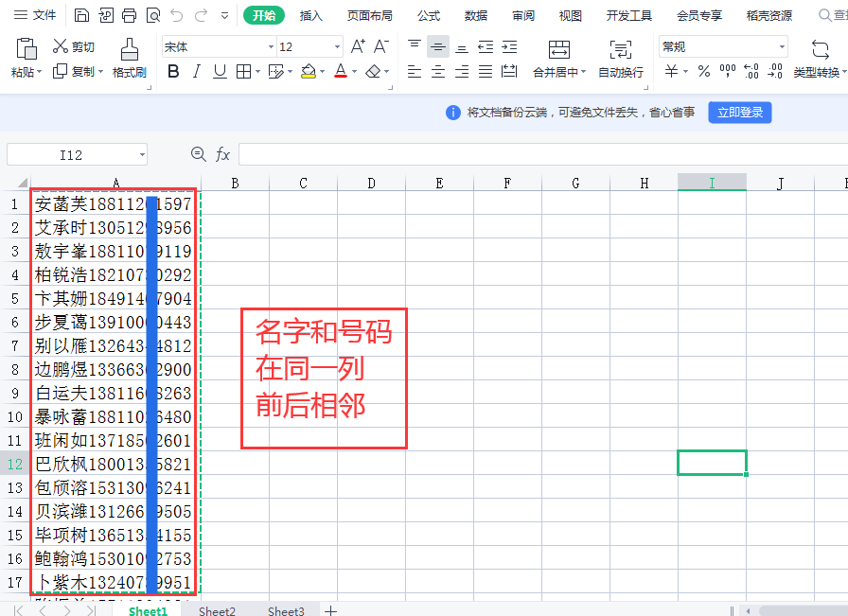Click increase indent icon

(x=509, y=47)
